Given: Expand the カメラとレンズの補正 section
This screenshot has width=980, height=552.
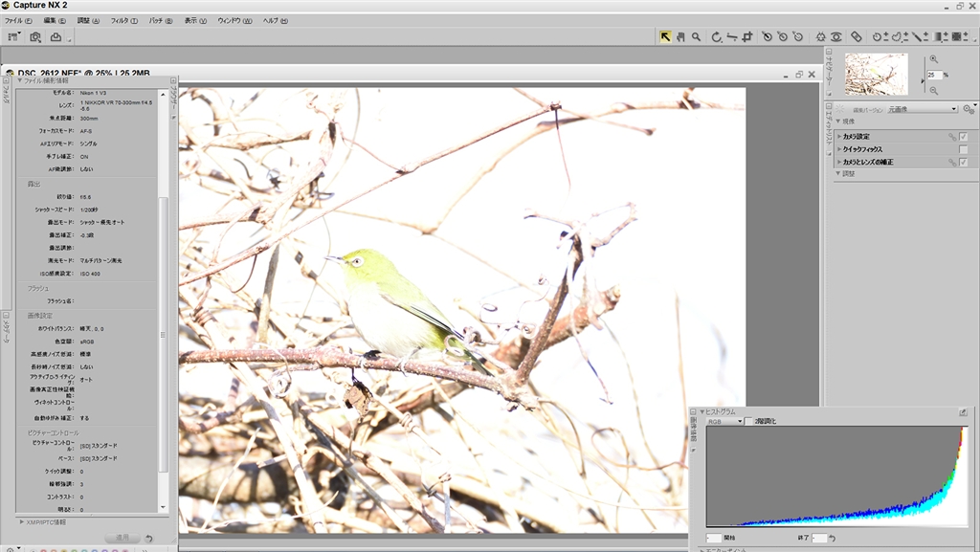Looking at the screenshot, I should pyautogui.click(x=839, y=162).
